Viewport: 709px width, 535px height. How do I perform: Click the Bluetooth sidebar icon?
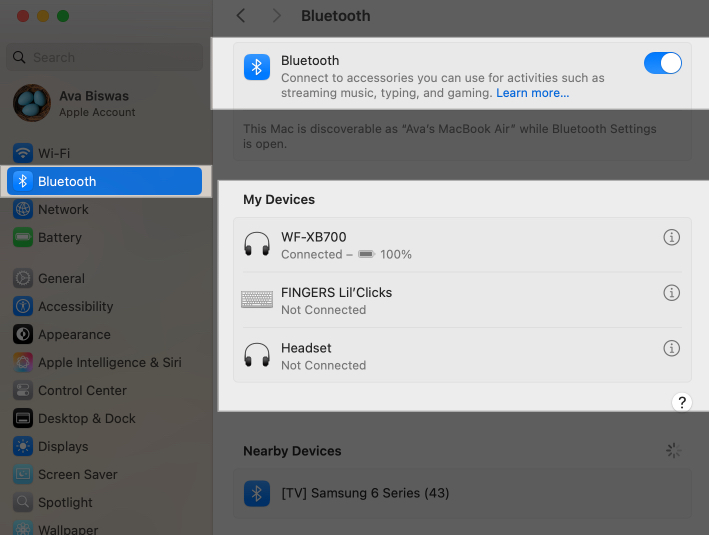coord(23,181)
